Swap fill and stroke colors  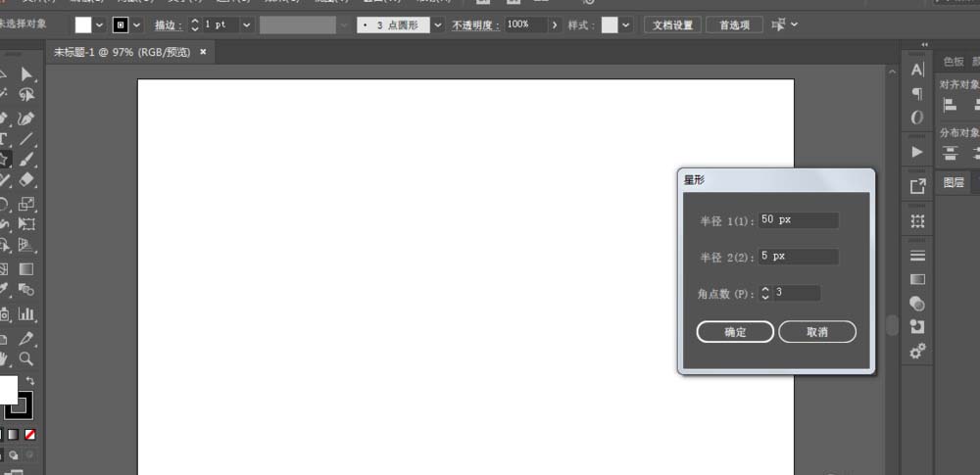point(30,381)
